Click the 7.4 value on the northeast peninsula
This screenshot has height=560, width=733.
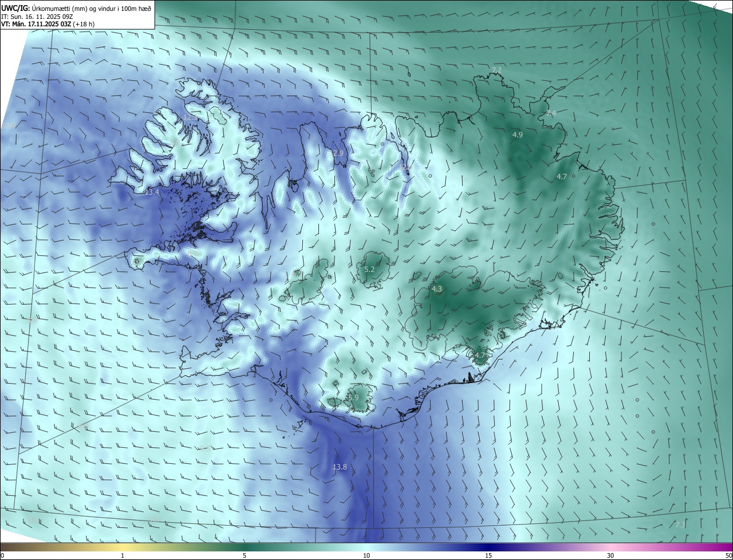point(551,113)
